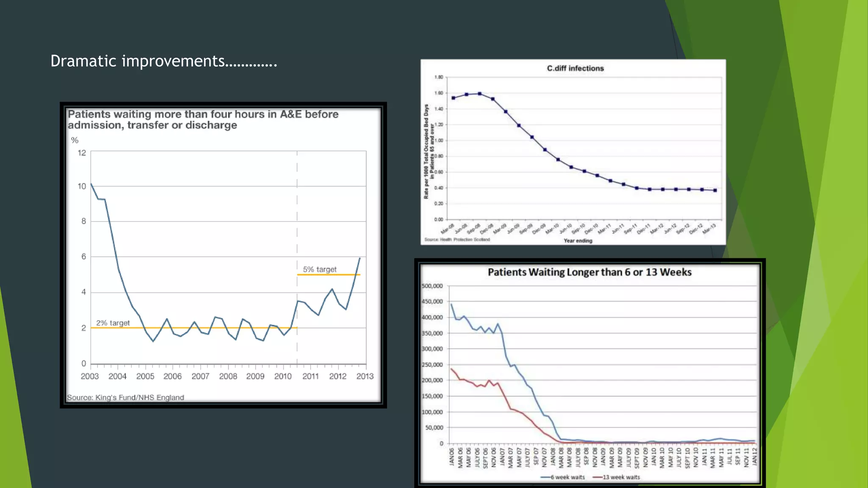The image size is (868, 488).
Task: Click the 500,000 y-axis label
Action: [432, 286]
